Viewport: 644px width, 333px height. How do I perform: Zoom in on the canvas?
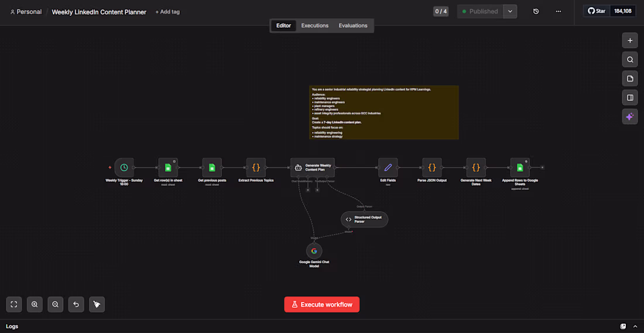(35, 304)
